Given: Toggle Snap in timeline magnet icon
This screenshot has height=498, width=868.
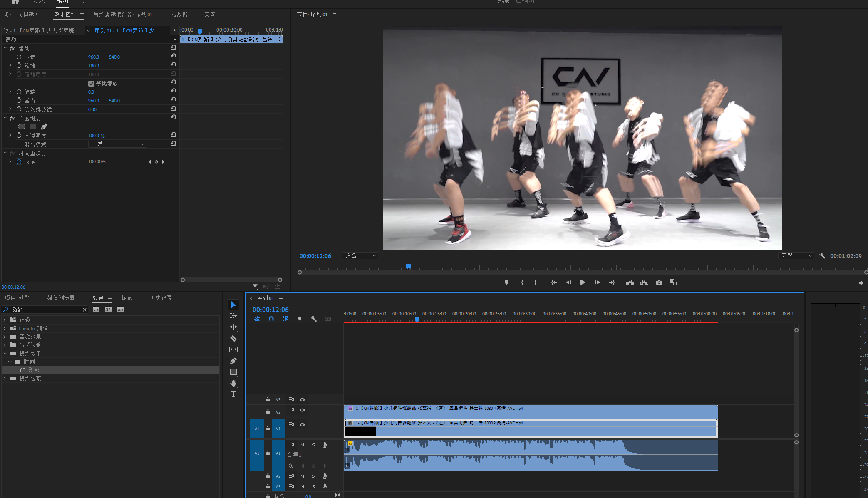Looking at the screenshot, I should coord(271,319).
